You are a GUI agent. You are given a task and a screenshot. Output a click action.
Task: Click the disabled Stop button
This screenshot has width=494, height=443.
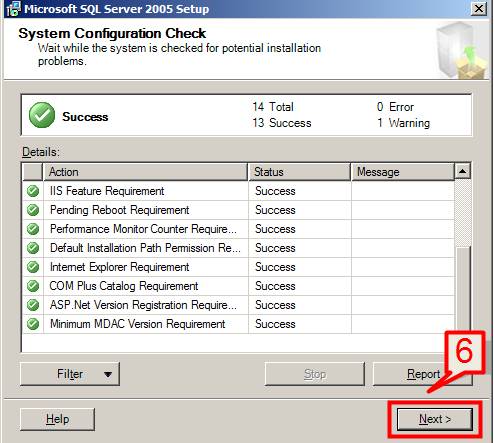[315, 374]
